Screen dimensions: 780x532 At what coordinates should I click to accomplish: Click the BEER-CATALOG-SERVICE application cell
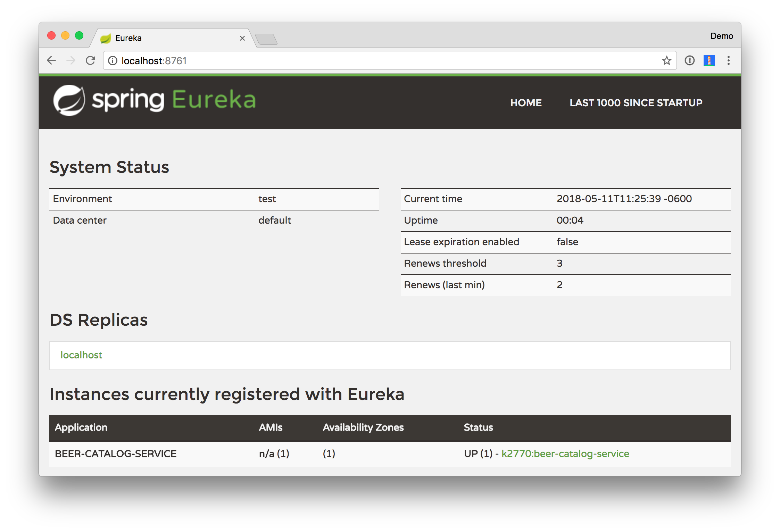pos(116,454)
